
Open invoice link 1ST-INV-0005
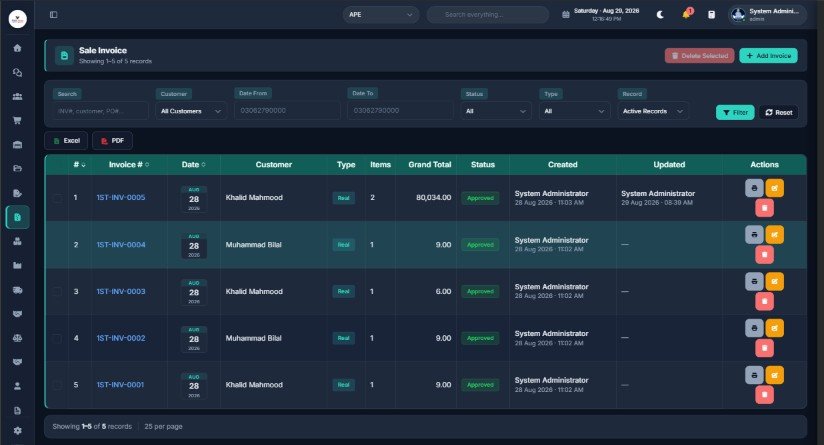(121, 198)
